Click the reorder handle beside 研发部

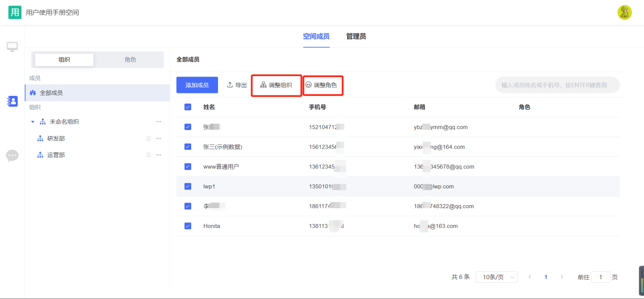[x=149, y=139]
